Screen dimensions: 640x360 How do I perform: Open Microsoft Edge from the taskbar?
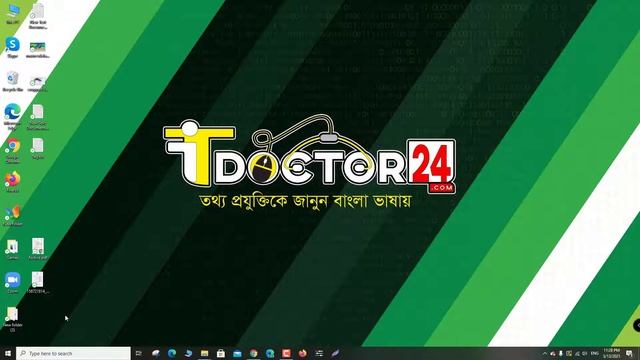(x=172, y=353)
